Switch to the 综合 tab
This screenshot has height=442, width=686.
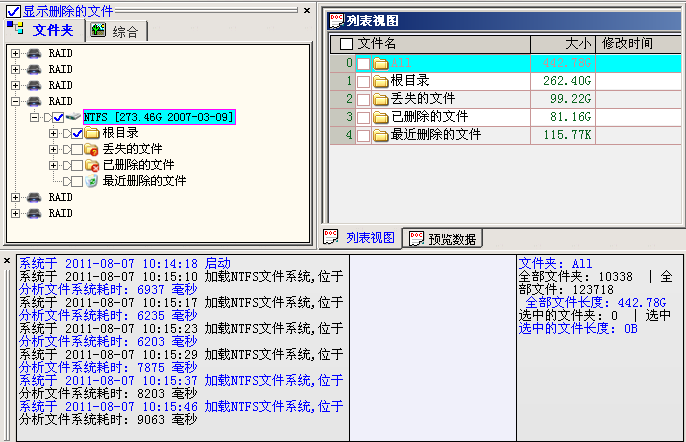pos(118,31)
